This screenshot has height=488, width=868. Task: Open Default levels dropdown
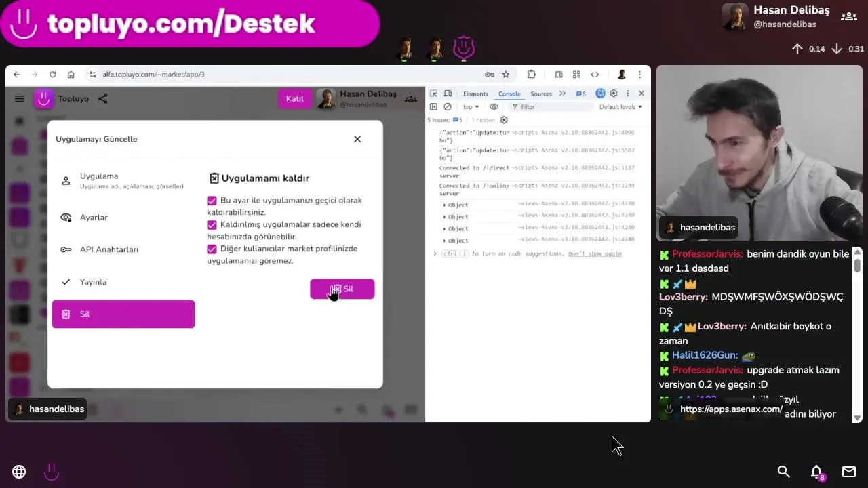click(620, 107)
